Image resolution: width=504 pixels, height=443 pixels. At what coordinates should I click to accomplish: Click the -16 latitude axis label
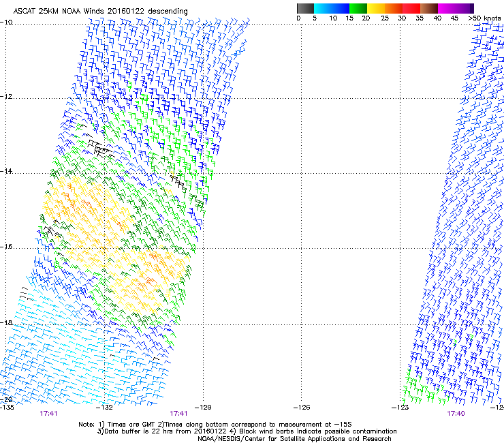pos(6,247)
